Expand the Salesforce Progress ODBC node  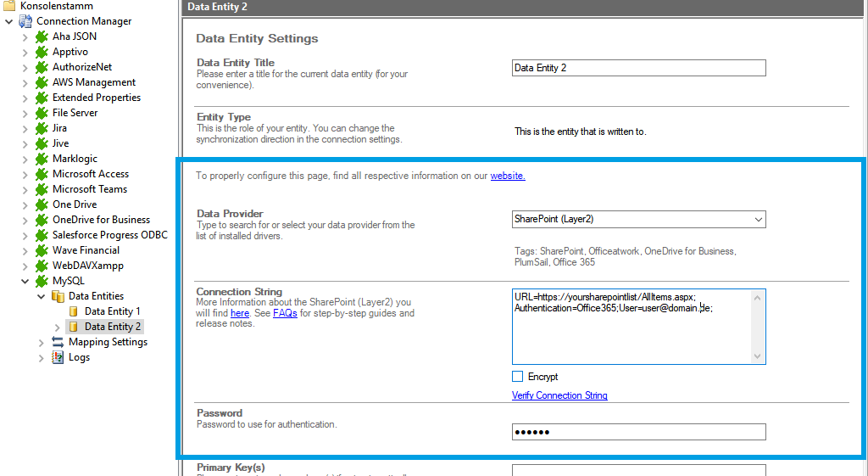[x=25, y=235]
